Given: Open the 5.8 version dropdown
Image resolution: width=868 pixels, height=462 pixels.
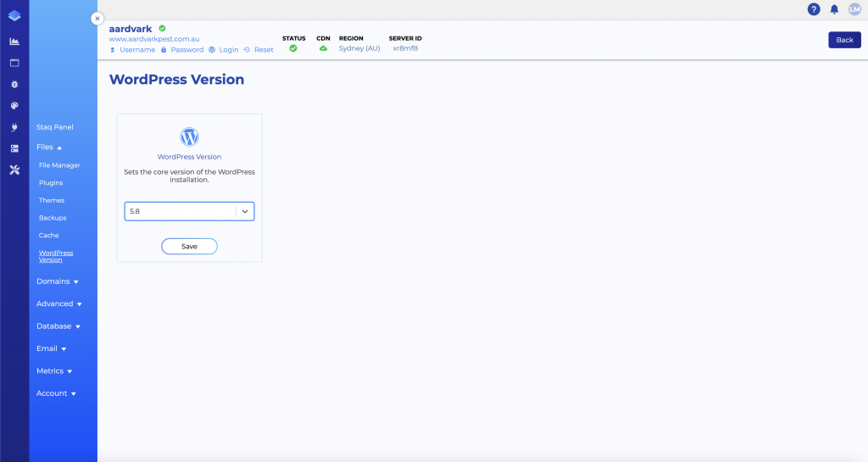Looking at the screenshot, I should (x=189, y=211).
